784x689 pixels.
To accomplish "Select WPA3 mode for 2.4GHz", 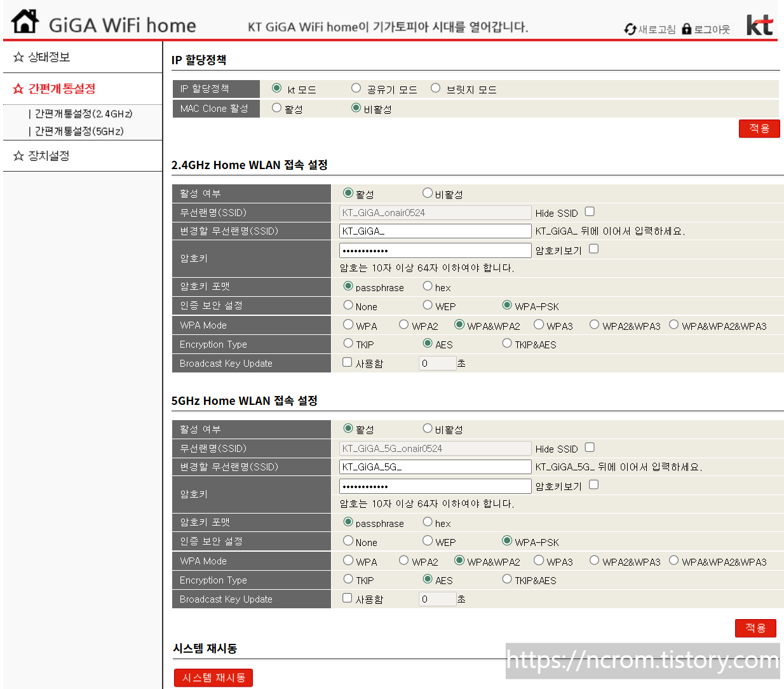I will coord(539,325).
